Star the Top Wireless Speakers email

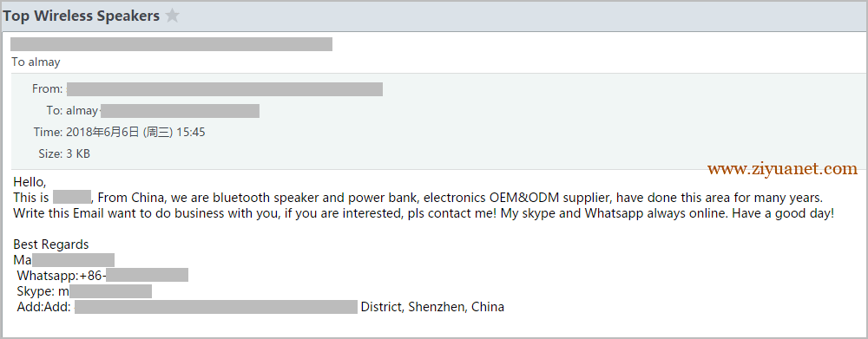(x=172, y=16)
